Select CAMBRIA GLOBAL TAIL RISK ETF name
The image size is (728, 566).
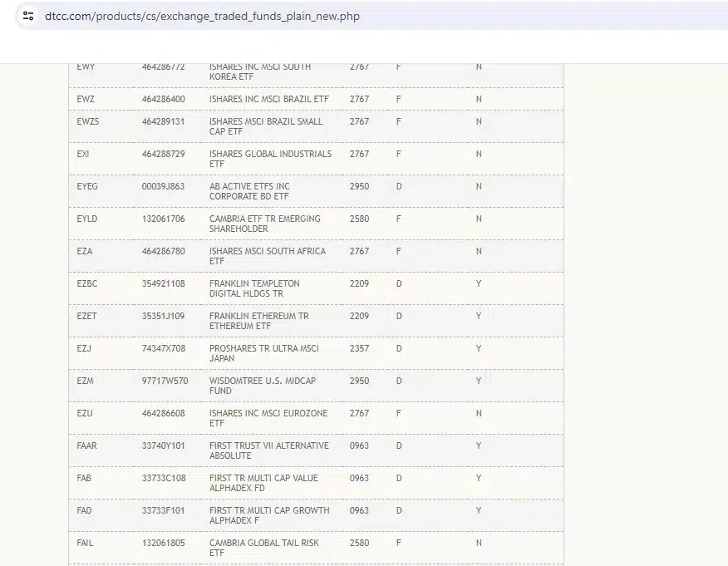[263, 548]
